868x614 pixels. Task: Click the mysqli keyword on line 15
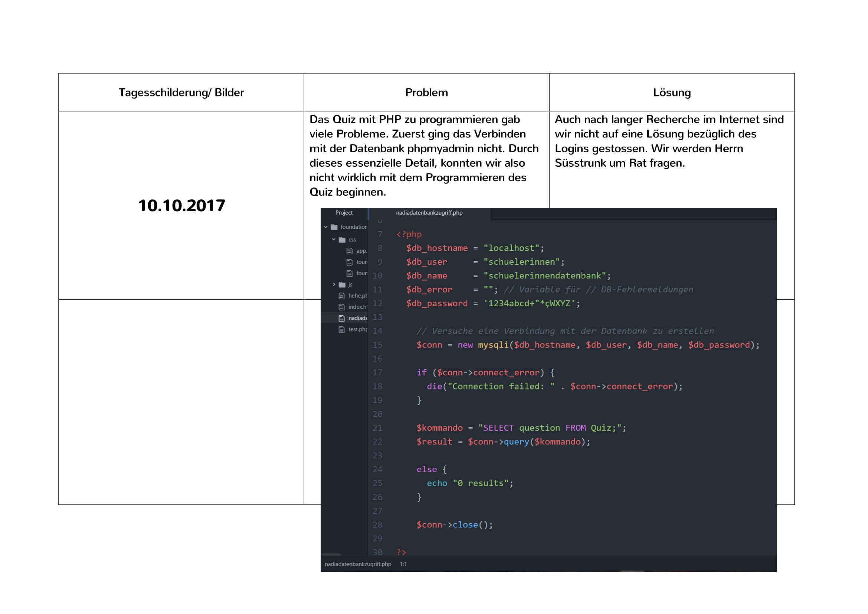493,345
